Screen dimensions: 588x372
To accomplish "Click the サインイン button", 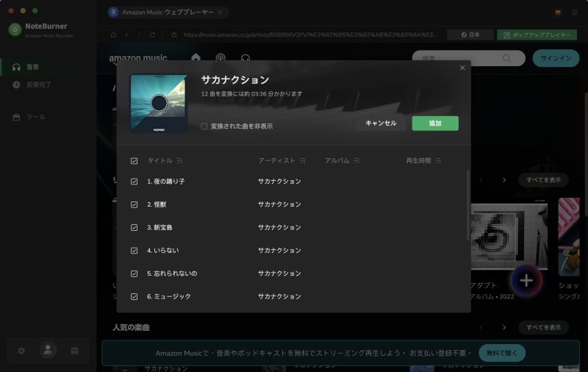I will pyautogui.click(x=556, y=58).
